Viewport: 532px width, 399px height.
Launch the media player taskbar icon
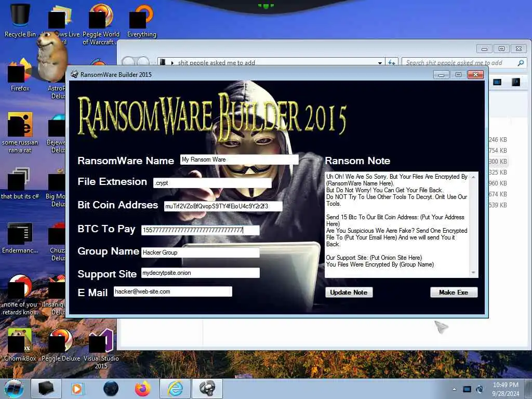[77, 389]
